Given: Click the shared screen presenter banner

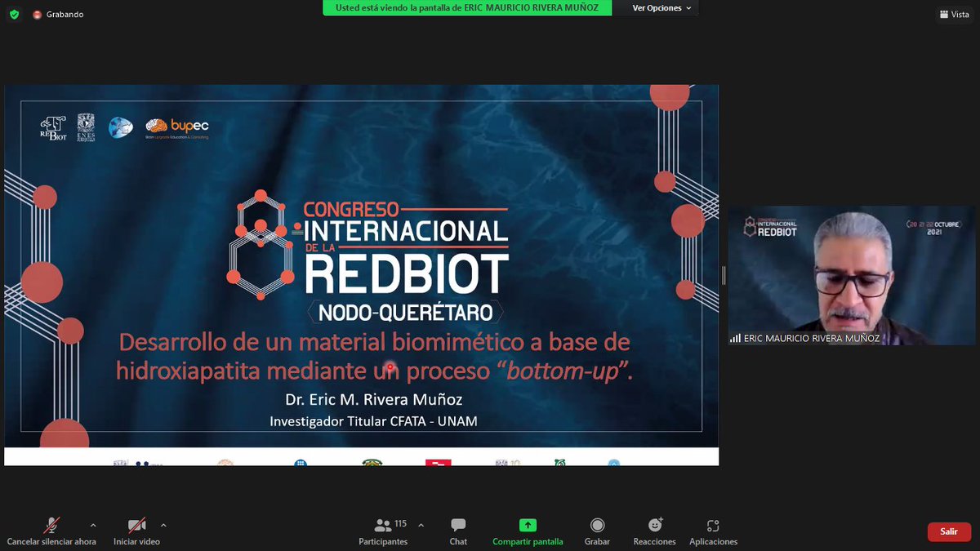Looking at the screenshot, I should tap(467, 8).
